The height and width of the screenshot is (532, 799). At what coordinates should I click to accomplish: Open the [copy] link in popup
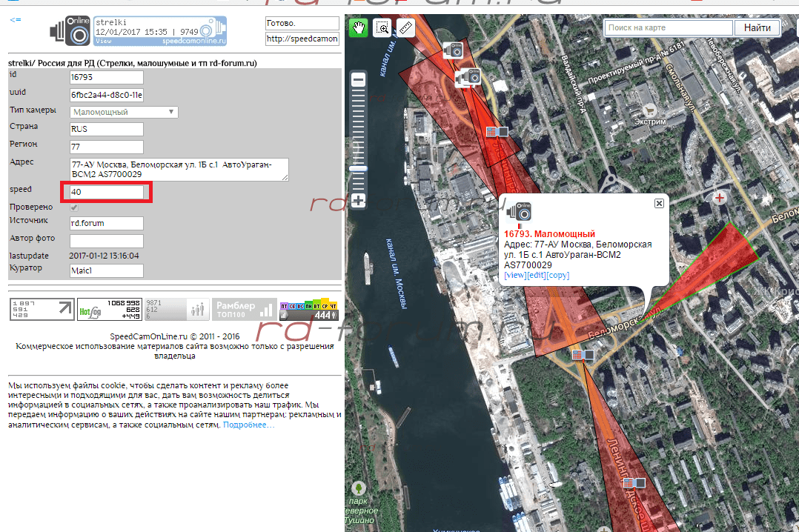[x=557, y=275]
